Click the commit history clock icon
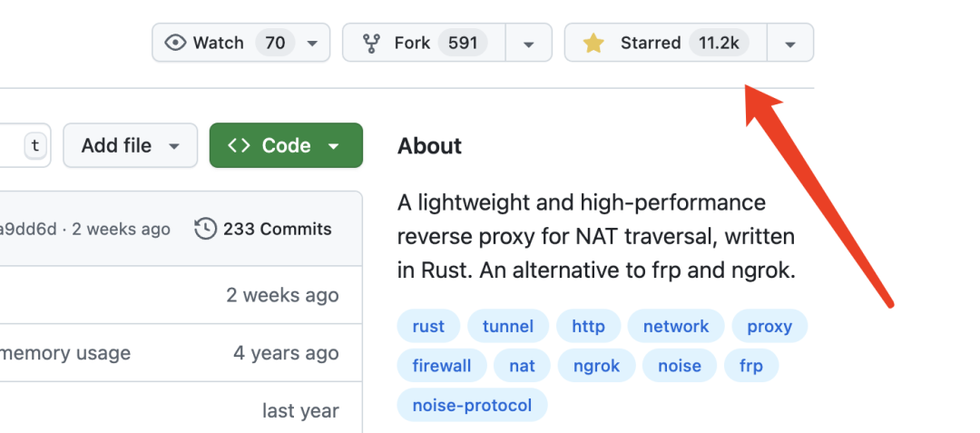980x433 pixels. pyautogui.click(x=206, y=229)
